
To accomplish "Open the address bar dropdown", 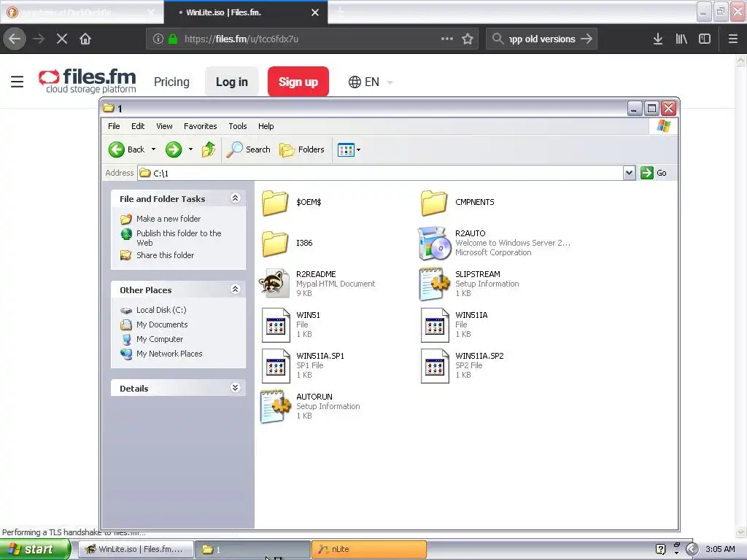I will coord(629,173).
